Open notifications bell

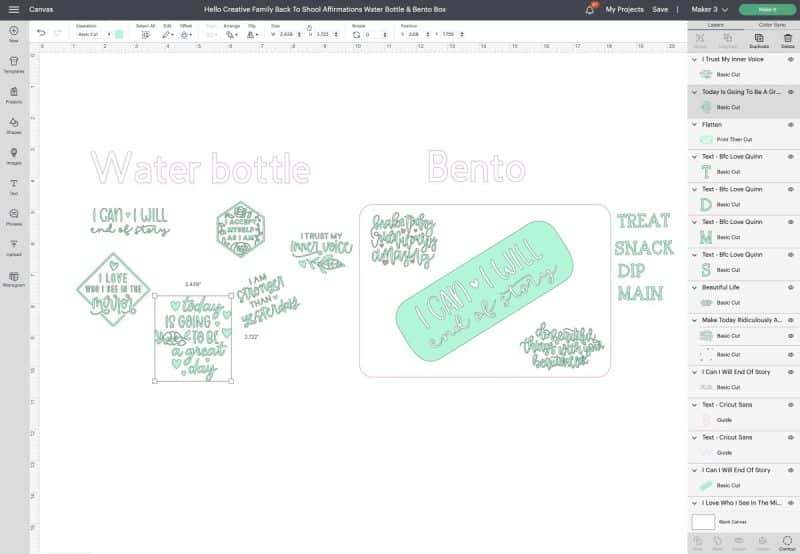[x=590, y=9]
